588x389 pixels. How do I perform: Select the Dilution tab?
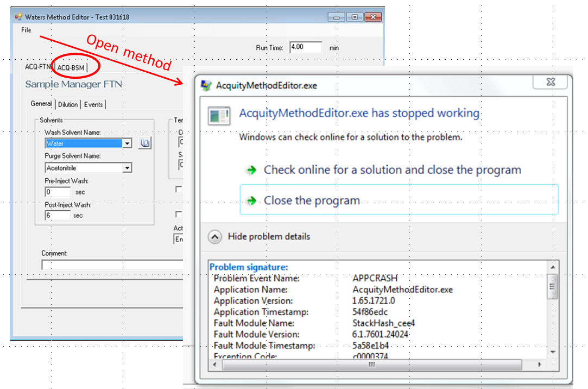(x=68, y=104)
